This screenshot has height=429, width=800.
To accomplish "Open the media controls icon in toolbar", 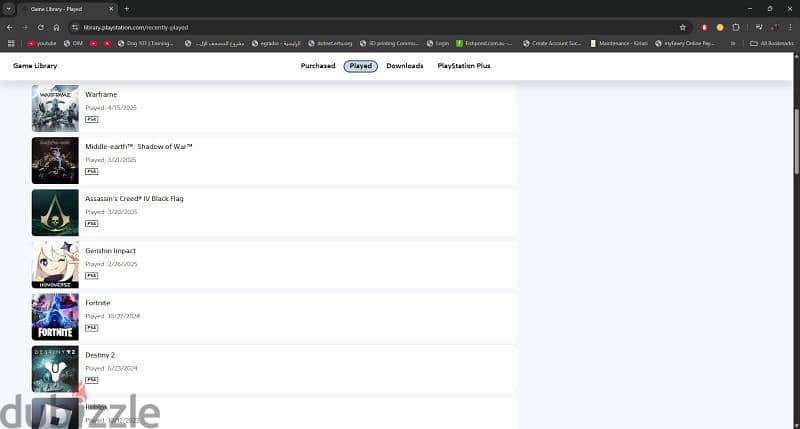I will coord(759,28).
